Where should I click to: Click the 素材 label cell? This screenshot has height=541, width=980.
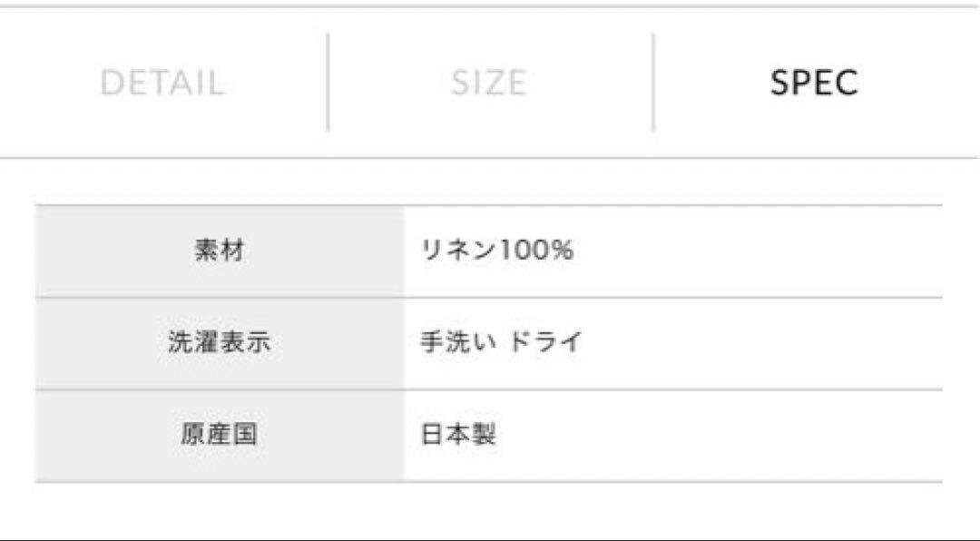(x=220, y=251)
